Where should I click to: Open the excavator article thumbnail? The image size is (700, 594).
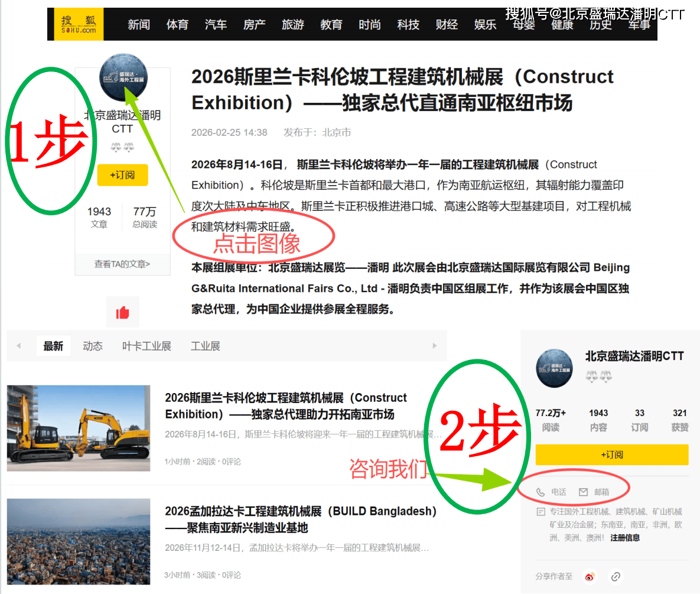(79, 428)
